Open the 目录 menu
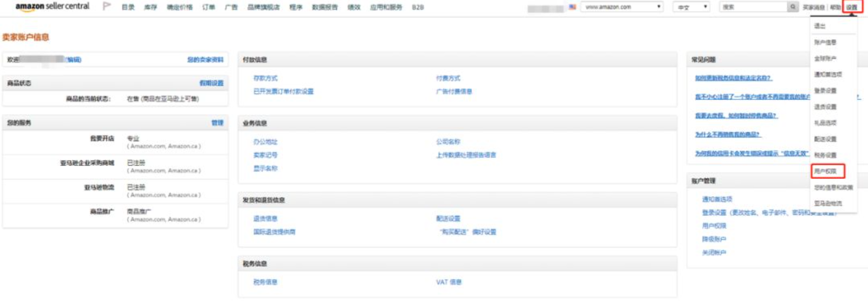Screen dimensions: 868x304 click(x=128, y=8)
